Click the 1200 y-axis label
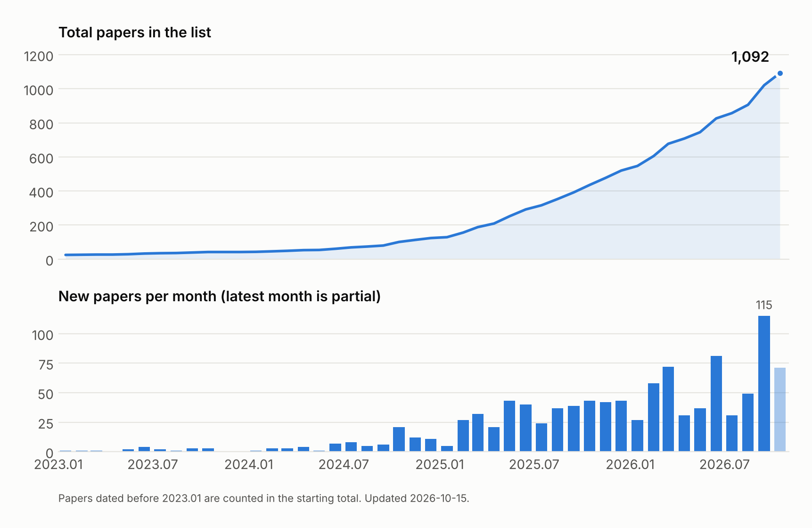Viewport: 812px width, 528px height. coord(39,57)
